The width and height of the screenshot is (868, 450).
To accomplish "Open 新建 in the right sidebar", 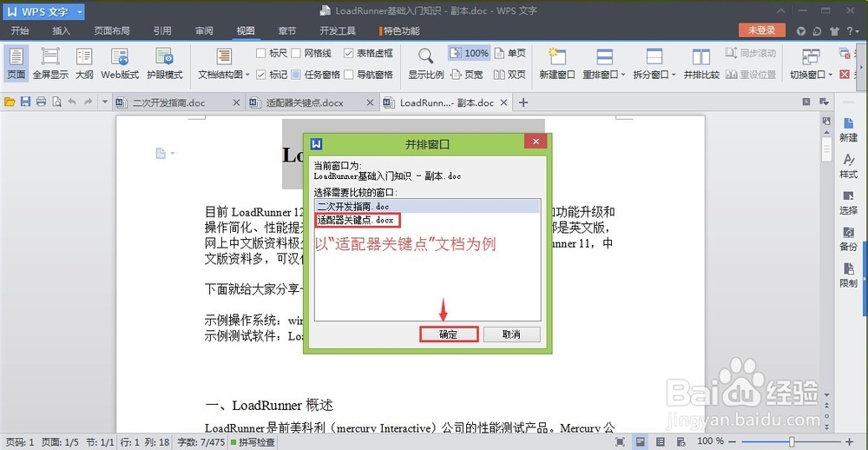I will tap(848, 129).
